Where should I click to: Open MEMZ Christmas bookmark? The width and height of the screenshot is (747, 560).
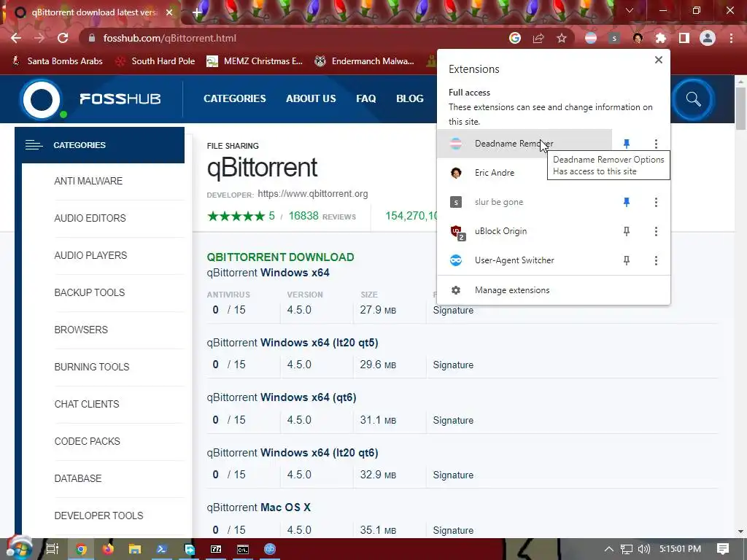tap(255, 61)
